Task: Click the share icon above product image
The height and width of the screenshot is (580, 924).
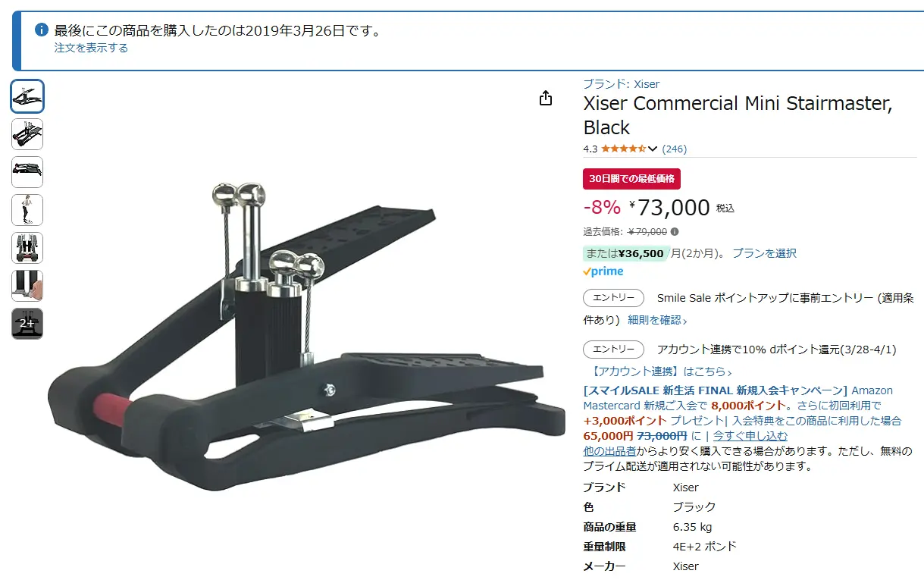Action: point(546,99)
